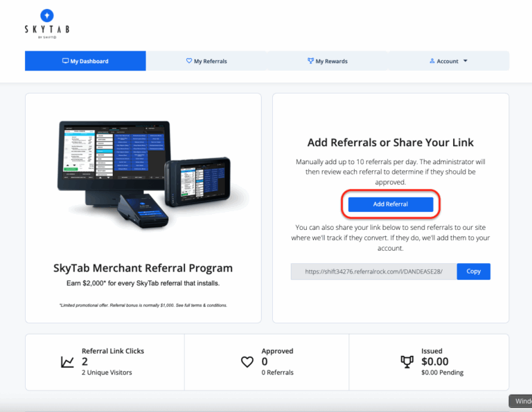Click the Add Referrals or Share Your Link heading
This screenshot has width=532, height=412.
(x=391, y=143)
